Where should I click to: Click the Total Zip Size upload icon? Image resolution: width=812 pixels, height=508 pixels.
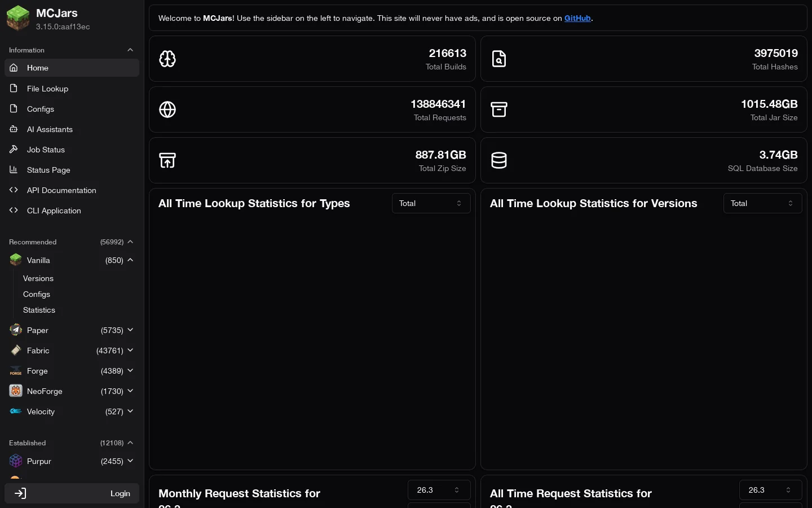[167, 160]
